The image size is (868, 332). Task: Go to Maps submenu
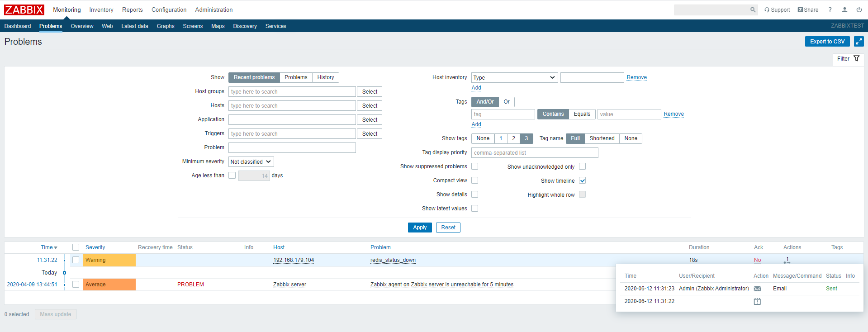point(218,26)
